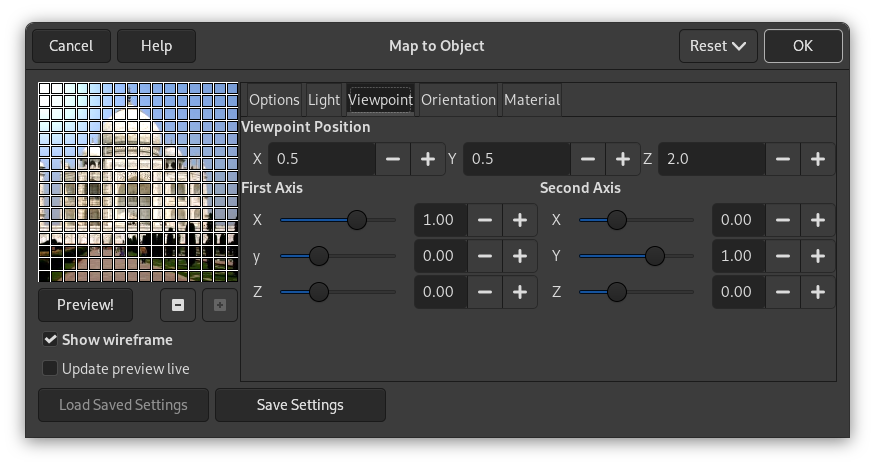Viewport: 875px width, 466px height.
Task: Click Save Settings button
Action: [300, 405]
